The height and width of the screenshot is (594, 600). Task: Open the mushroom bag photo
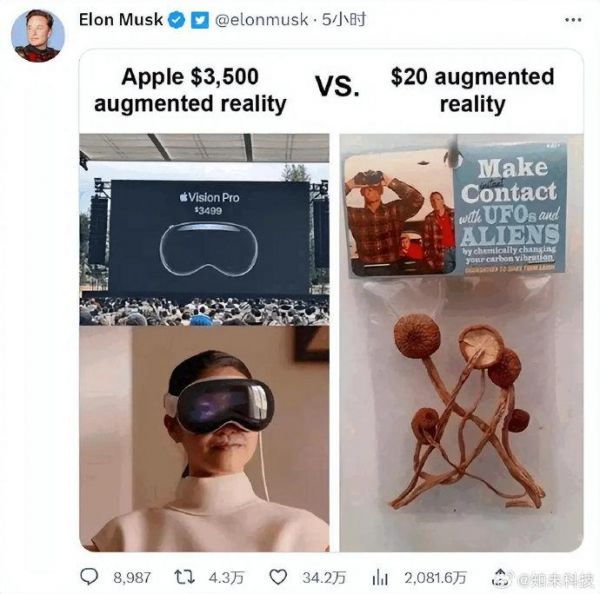(461, 343)
